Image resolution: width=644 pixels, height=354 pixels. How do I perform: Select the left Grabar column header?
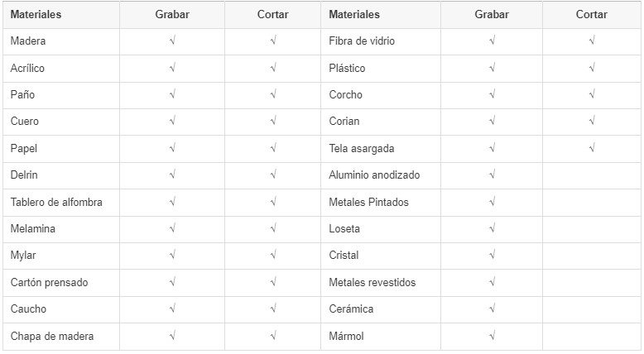coord(172,14)
